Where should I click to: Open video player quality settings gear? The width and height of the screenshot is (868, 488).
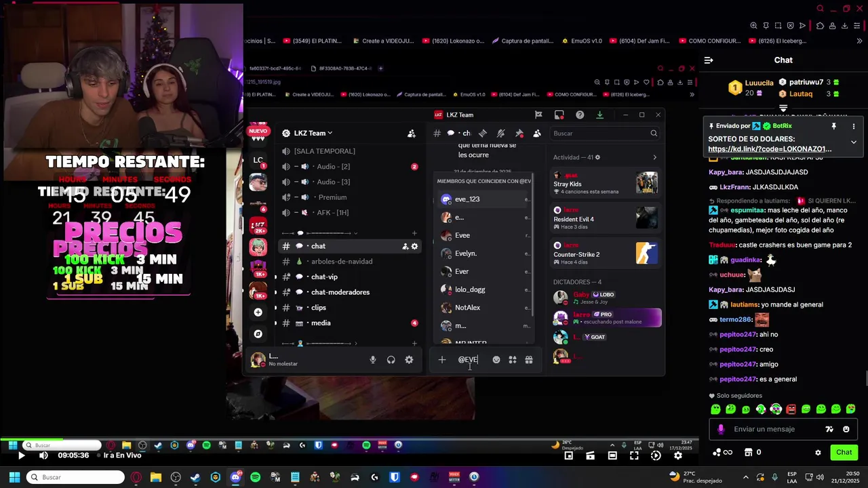coord(677,456)
